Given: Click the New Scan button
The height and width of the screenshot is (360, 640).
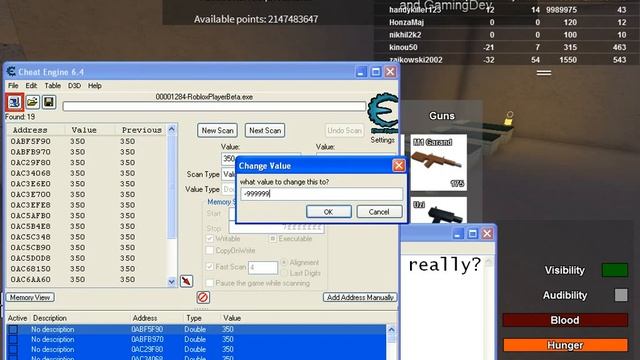Looking at the screenshot, I should click(x=218, y=131).
